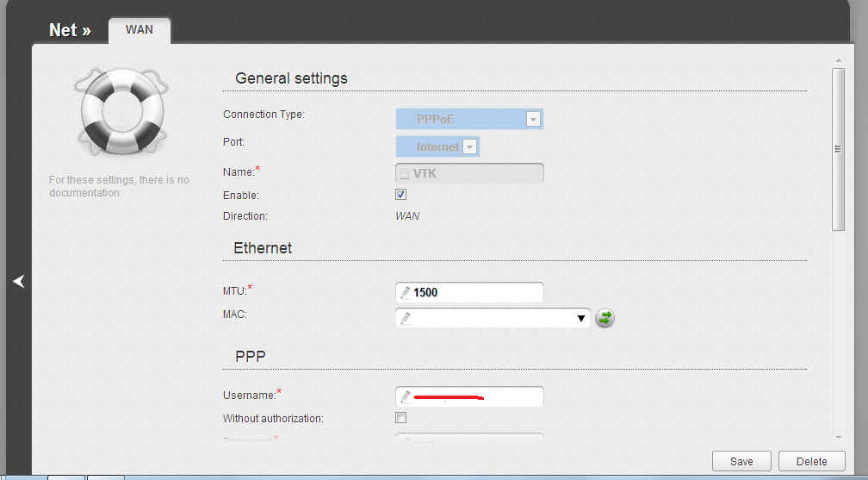Image resolution: width=868 pixels, height=480 pixels.
Task: Check the Without authorization checkbox
Action: tap(400, 418)
